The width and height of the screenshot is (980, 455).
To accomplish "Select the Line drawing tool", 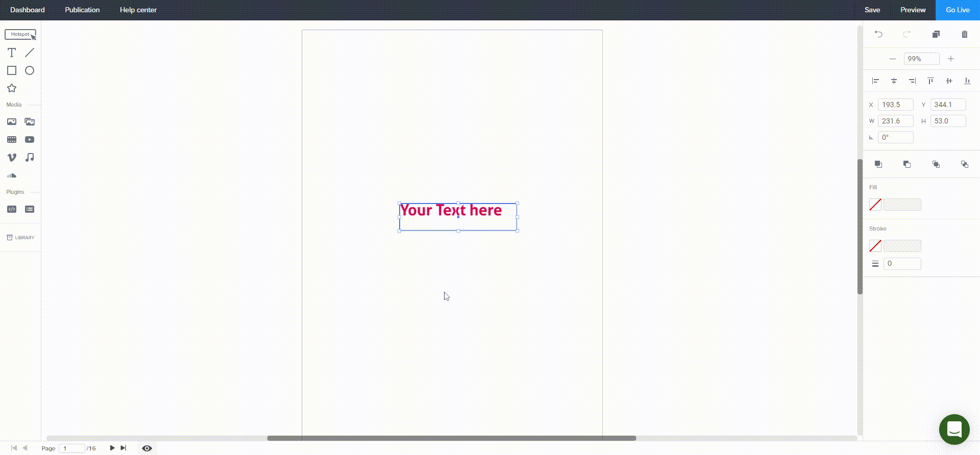I will coord(30,53).
